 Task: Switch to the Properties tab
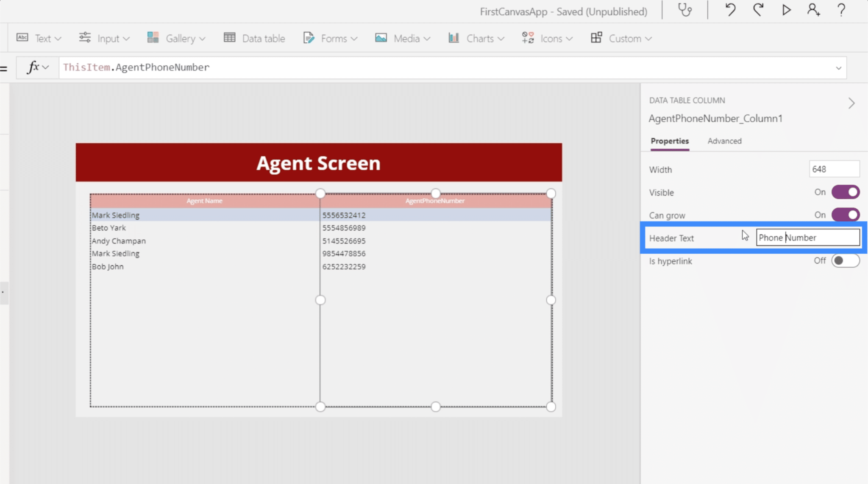click(670, 141)
